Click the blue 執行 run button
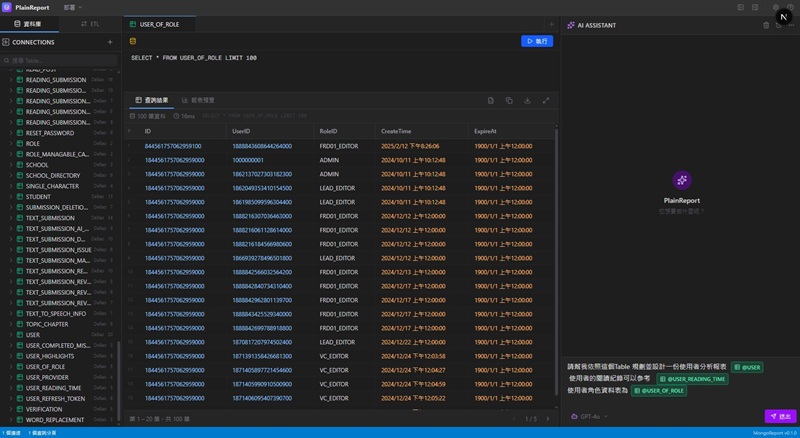The width and height of the screenshot is (800, 438). click(x=537, y=41)
